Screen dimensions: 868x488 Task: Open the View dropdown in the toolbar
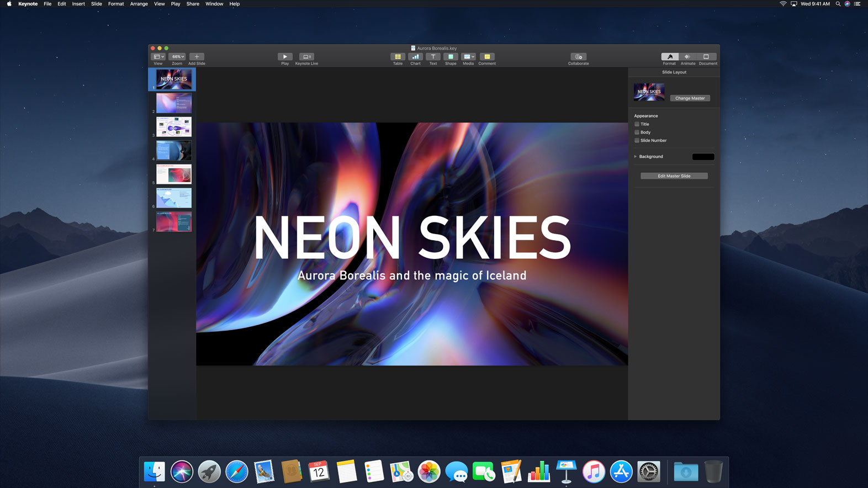point(158,57)
